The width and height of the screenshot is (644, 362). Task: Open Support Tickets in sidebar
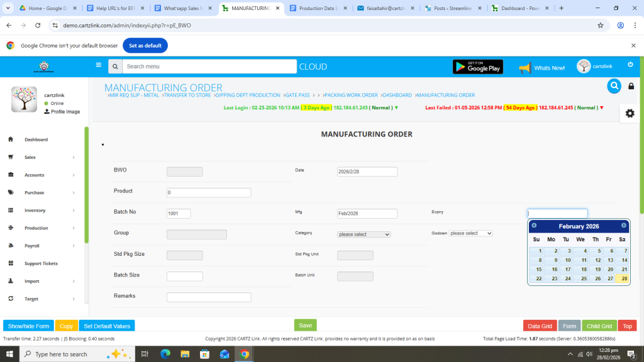41,263
